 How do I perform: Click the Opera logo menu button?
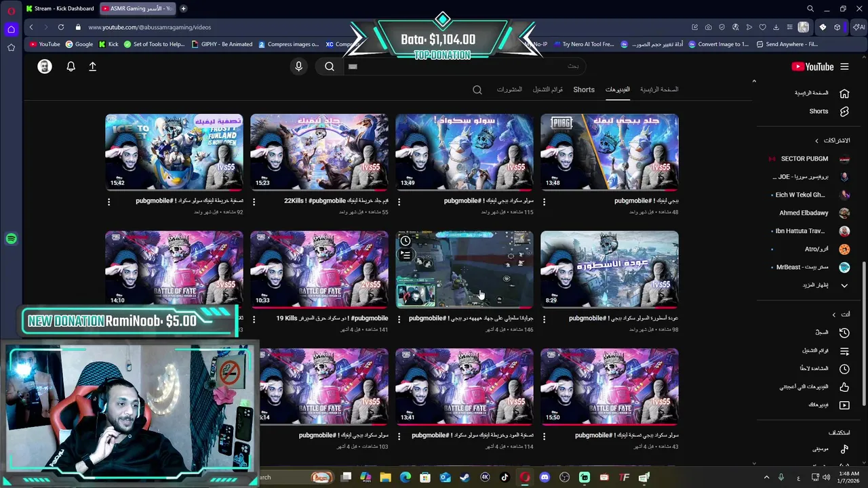tap(11, 10)
